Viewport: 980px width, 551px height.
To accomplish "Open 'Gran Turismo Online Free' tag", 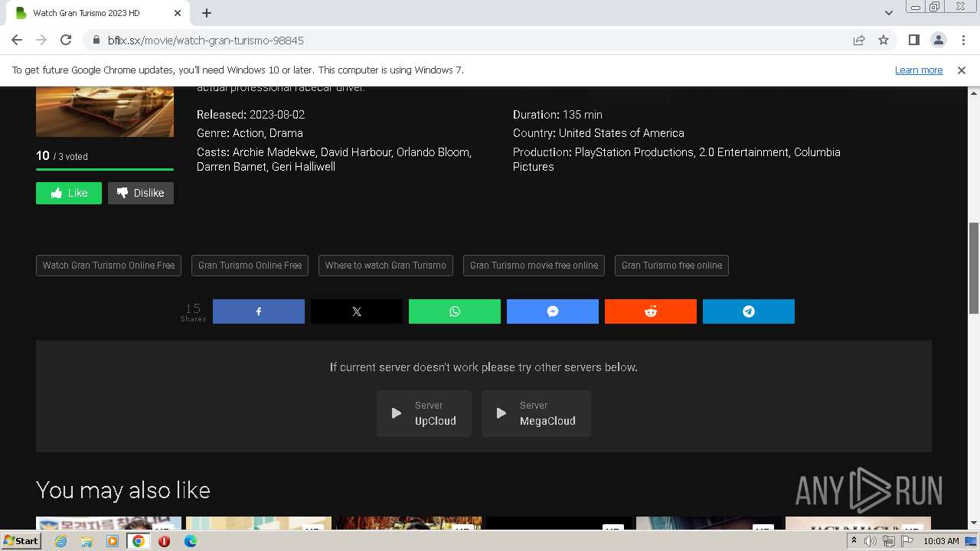I will 250,266.
